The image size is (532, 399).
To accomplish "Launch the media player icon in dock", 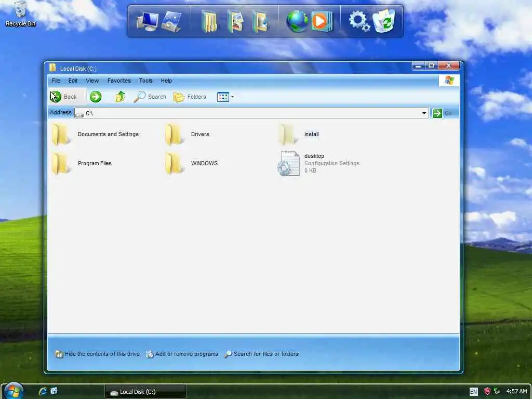I will 321,21.
